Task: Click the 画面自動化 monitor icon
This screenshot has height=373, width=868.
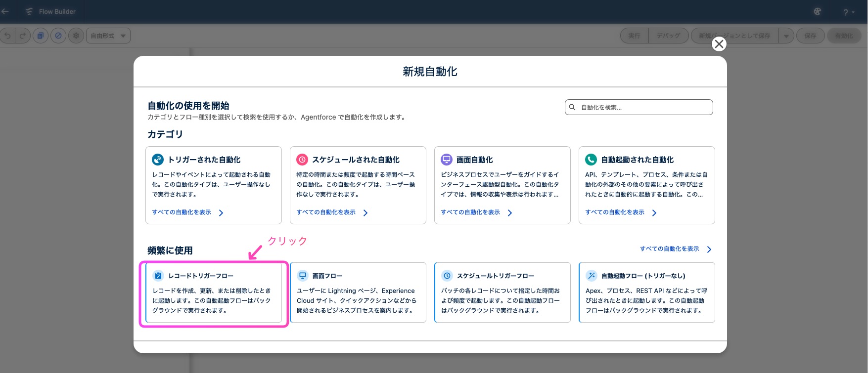Action: [447, 160]
